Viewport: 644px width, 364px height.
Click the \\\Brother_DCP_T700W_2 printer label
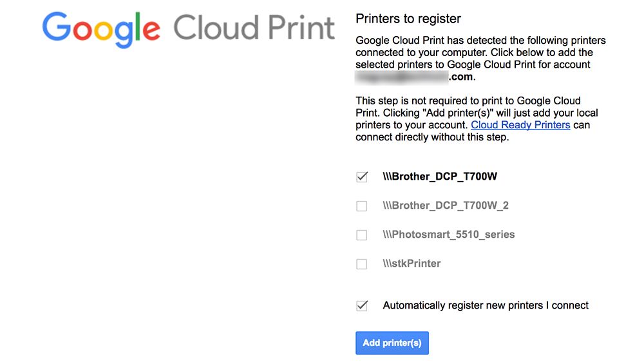446,206
